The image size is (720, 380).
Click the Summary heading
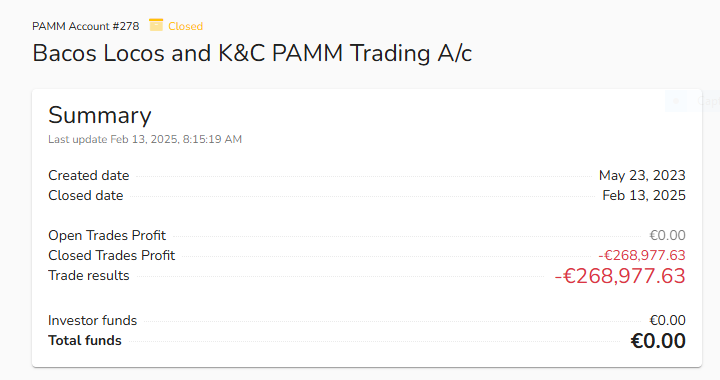coord(100,115)
